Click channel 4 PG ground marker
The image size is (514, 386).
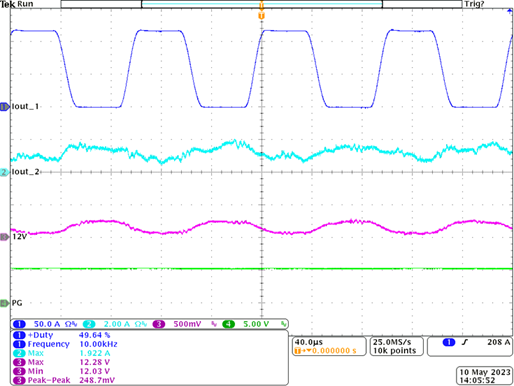[5, 303]
